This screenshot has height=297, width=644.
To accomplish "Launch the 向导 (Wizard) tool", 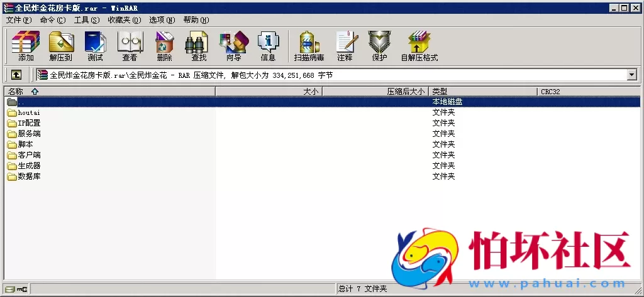I will tap(234, 46).
